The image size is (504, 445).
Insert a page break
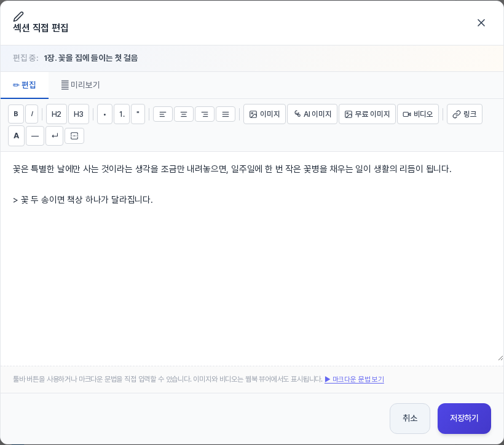pyautogui.click(x=74, y=136)
